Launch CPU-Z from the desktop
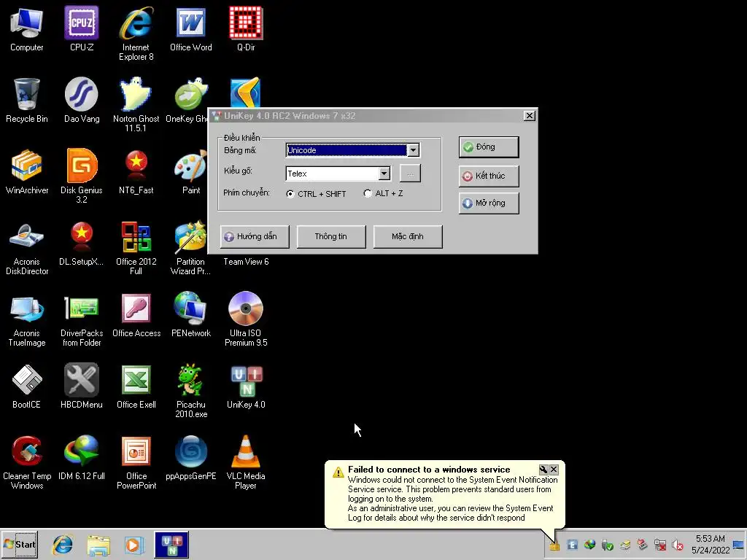 82,28
